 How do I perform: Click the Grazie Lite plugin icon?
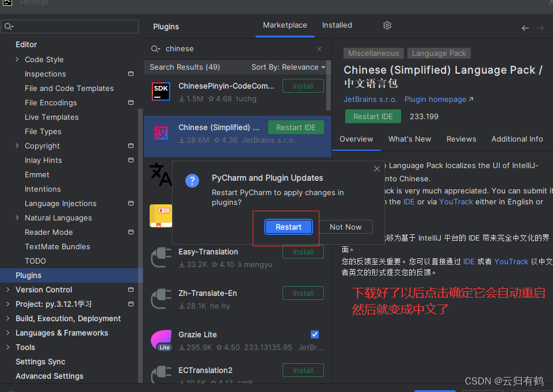(x=161, y=340)
